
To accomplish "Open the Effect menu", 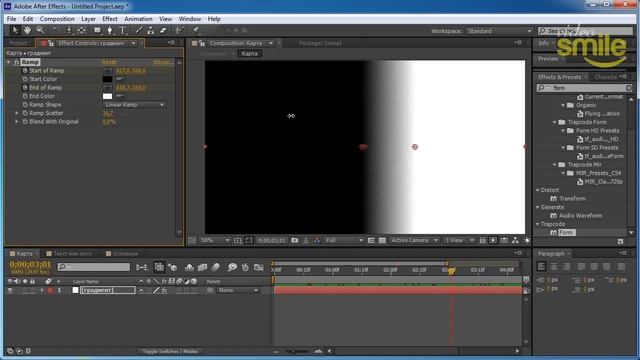I will pos(110,19).
